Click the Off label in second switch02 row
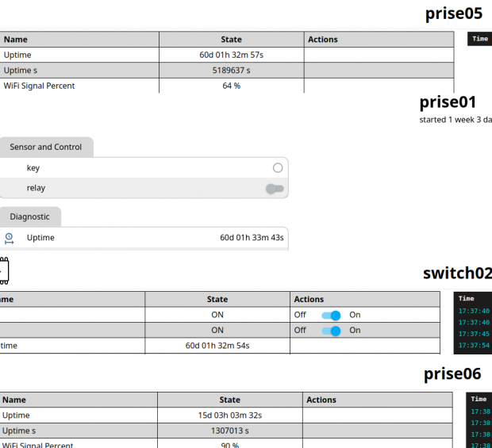This screenshot has height=448, width=492. click(x=300, y=330)
